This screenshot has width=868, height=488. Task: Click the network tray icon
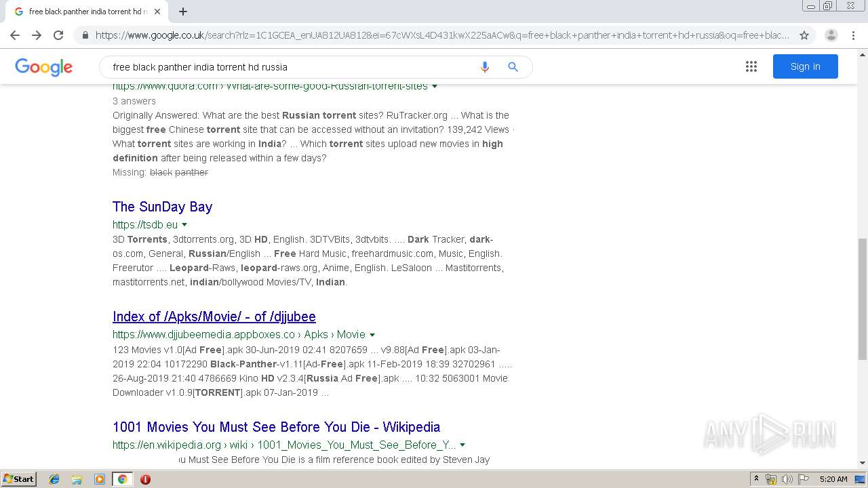[771, 479]
